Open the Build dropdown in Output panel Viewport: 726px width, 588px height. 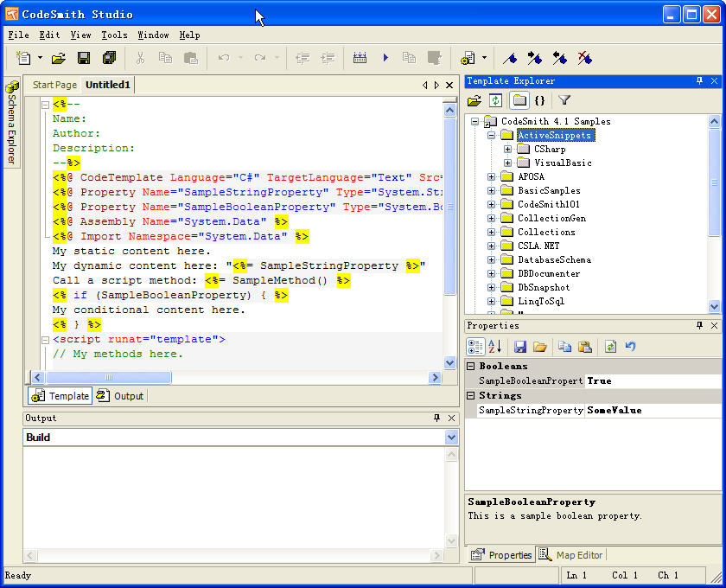450,438
